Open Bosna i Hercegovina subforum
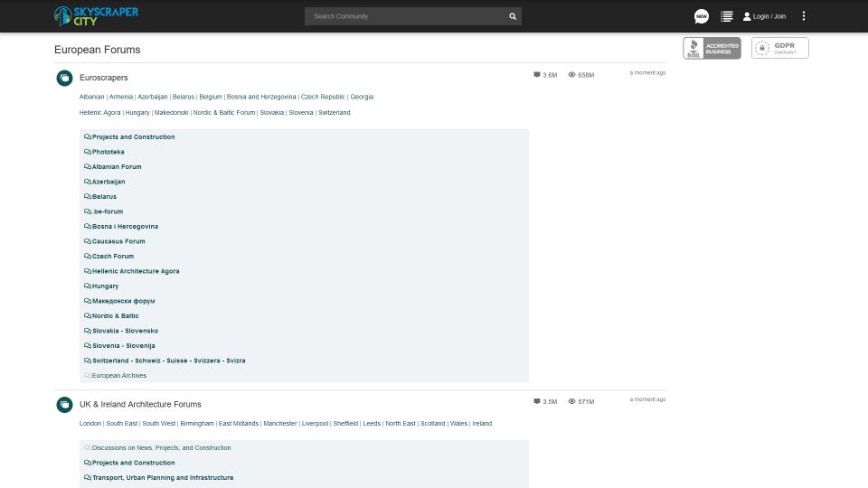Viewport: 868px width, 488px height. (125, 227)
